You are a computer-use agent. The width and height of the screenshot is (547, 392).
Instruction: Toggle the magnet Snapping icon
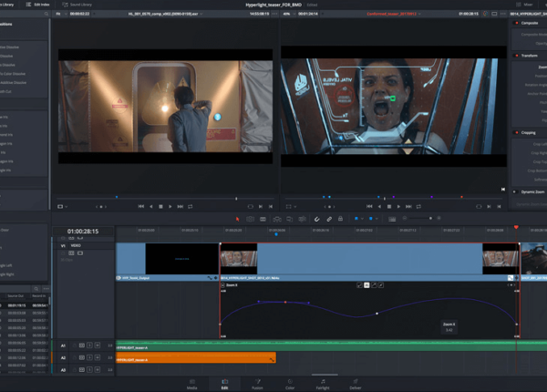[316, 219]
